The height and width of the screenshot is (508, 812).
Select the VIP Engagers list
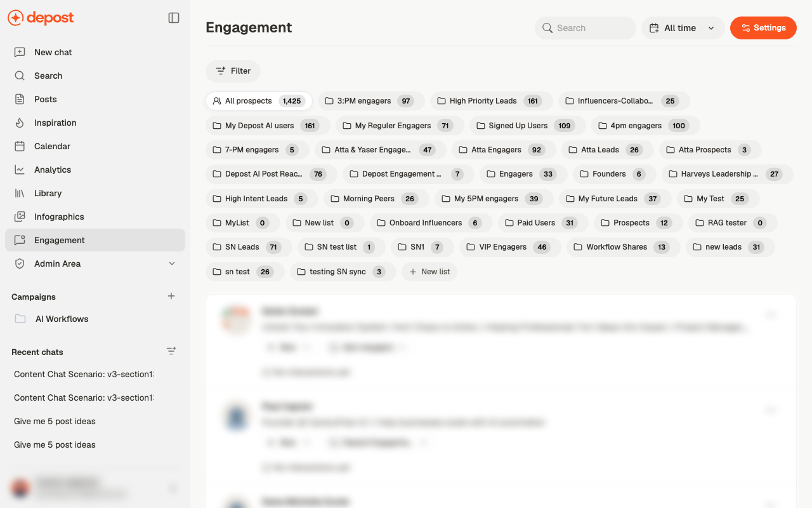510,247
